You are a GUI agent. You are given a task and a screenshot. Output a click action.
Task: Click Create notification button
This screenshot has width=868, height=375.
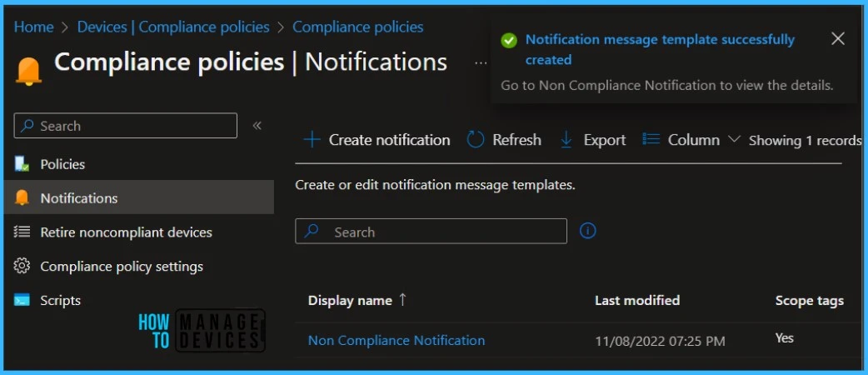pyautogui.click(x=377, y=140)
